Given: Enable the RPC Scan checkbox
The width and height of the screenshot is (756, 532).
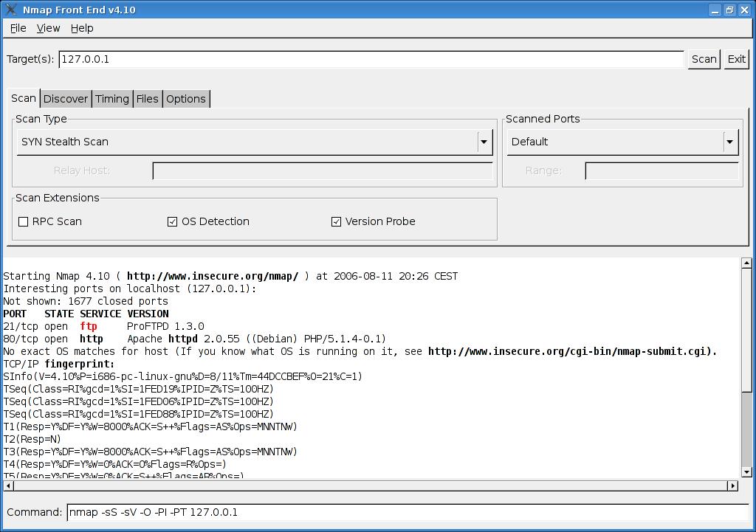Looking at the screenshot, I should point(23,221).
